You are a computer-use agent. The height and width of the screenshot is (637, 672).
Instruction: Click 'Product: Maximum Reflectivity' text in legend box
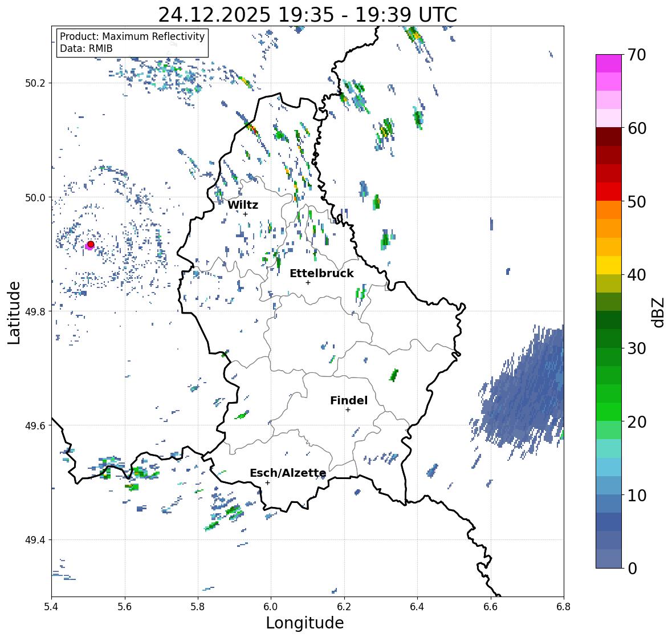(132, 36)
